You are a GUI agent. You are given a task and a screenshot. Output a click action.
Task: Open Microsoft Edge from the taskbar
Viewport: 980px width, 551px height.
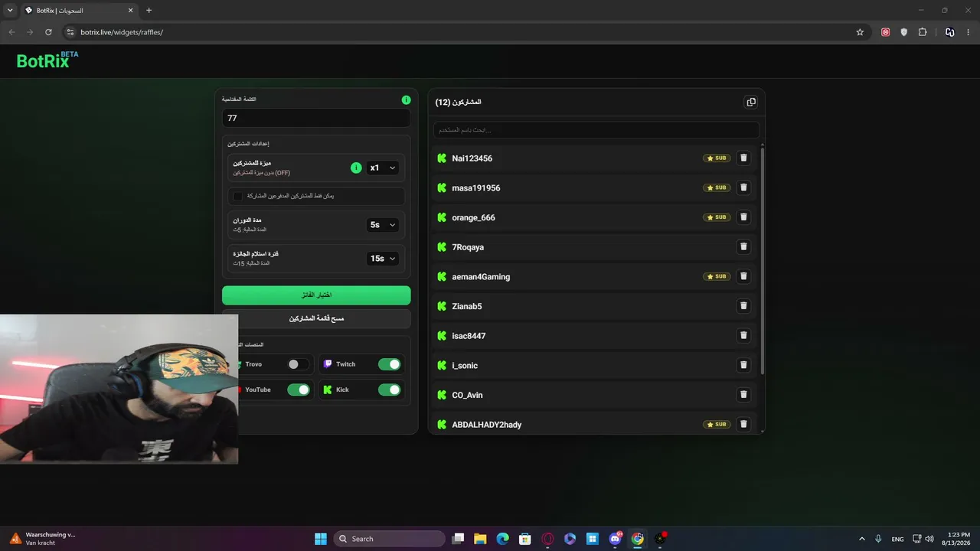click(x=502, y=539)
